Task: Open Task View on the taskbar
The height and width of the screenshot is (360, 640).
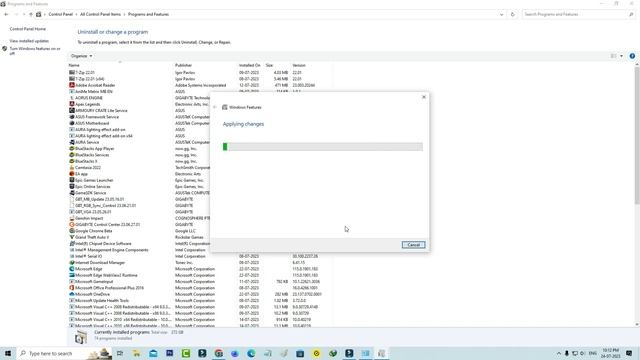Action: (120, 353)
